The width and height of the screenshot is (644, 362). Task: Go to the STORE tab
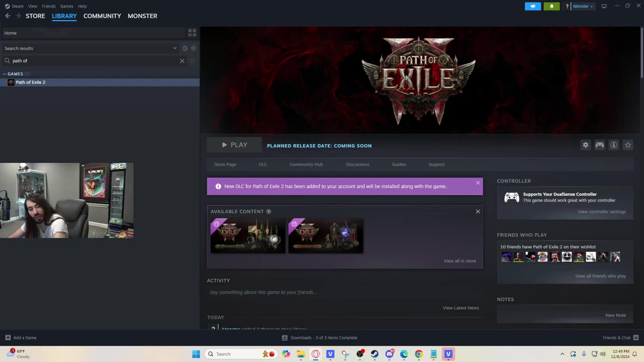[x=35, y=16]
